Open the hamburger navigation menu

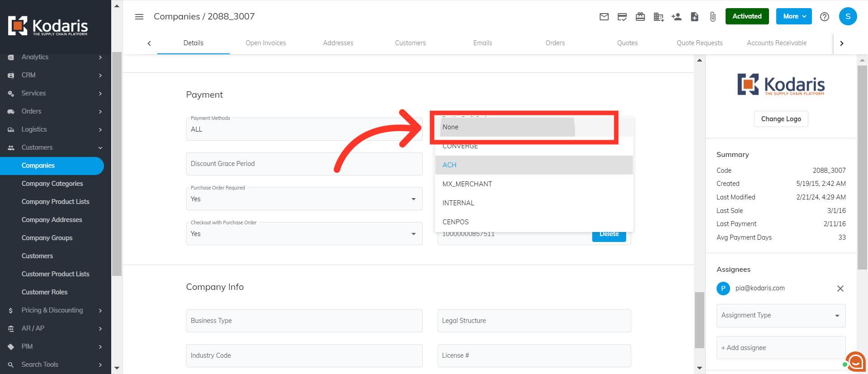coord(139,17)
